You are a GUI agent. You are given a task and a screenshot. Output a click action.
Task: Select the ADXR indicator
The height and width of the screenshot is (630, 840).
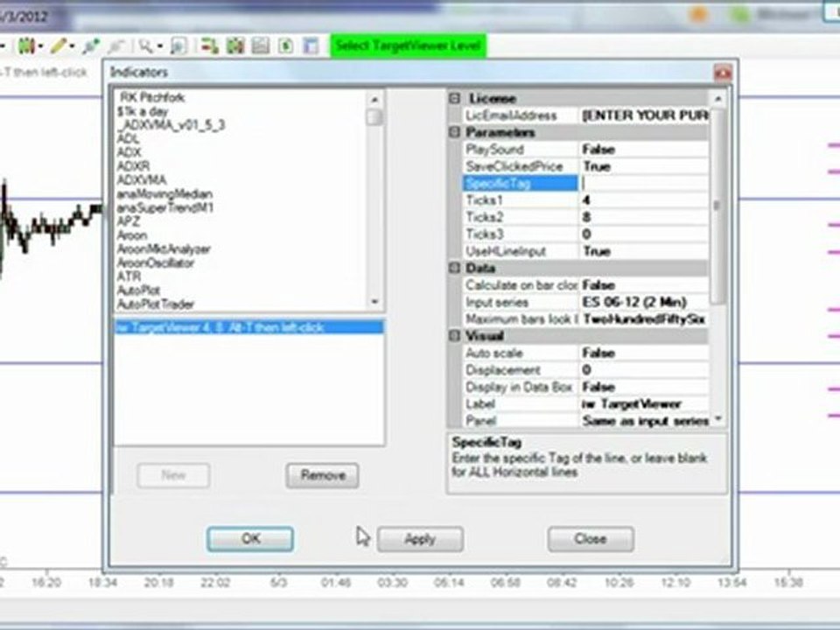pos(133,166)
